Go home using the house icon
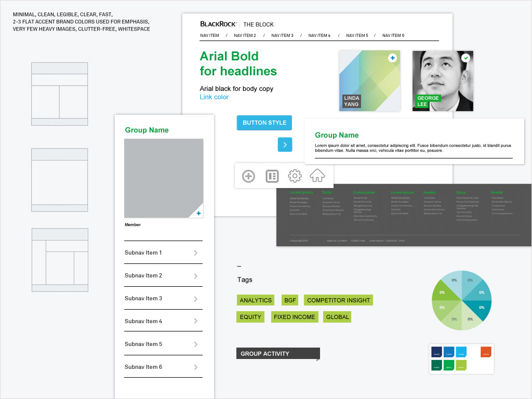The height and width of the screenshot is (399, 532). pos(317,176)
